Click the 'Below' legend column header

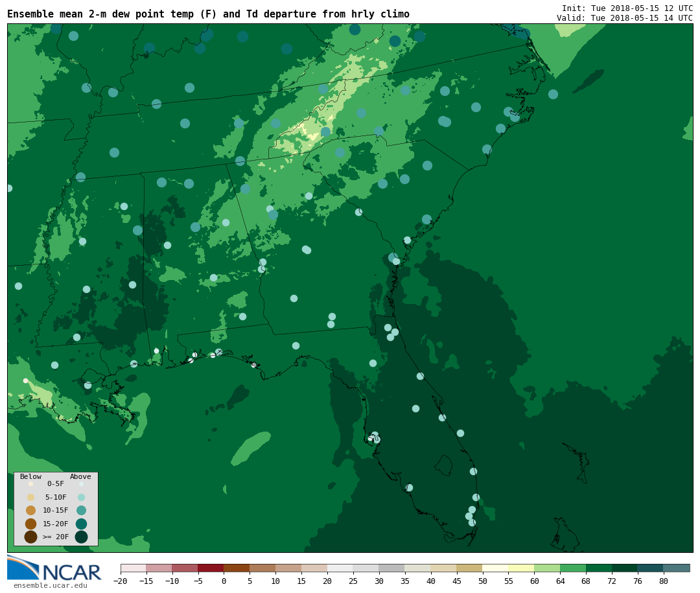[30, 477]
